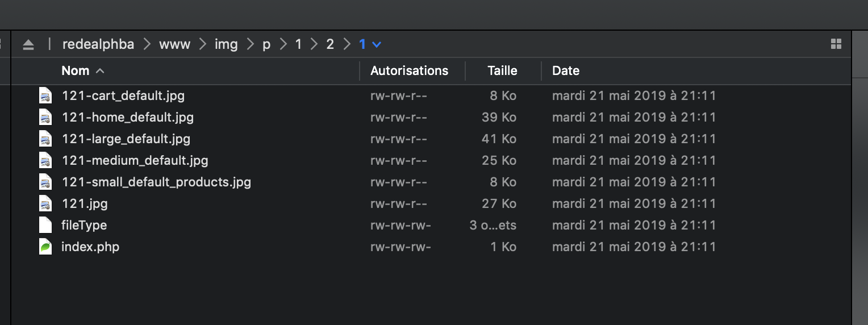Select the 121-small_default_products.jpg file name

coord(156,182)
